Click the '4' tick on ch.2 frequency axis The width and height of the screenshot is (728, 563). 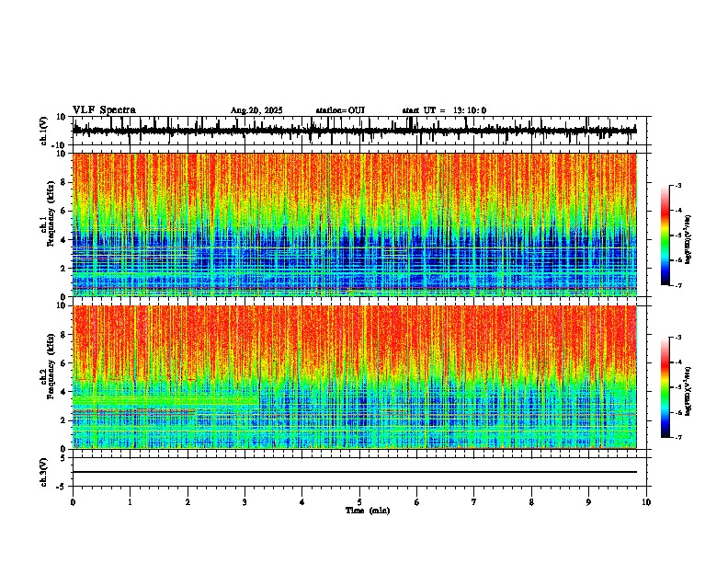point(63,392)
